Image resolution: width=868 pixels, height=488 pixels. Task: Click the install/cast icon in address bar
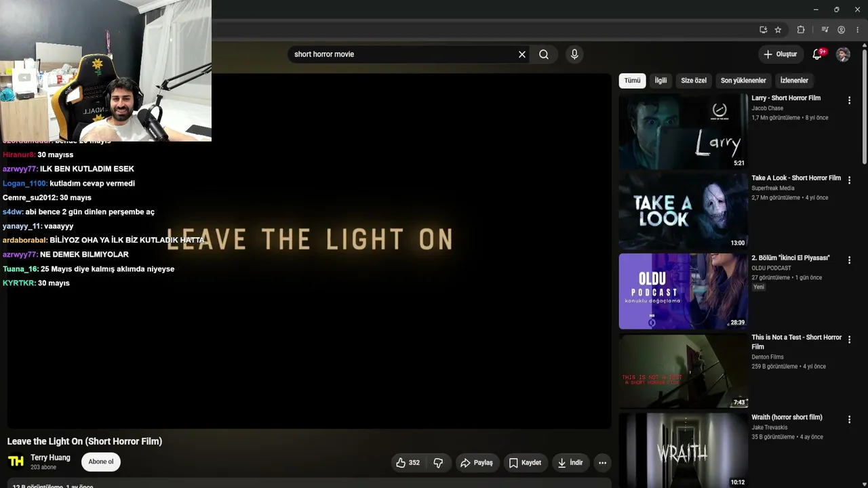point(763,30)
